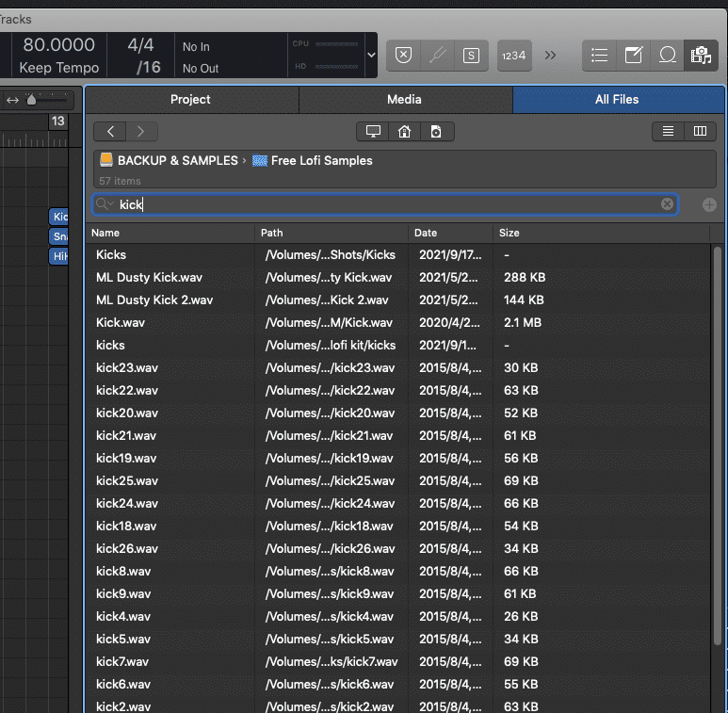Open the Note Pads icon
Image resolution: width=728 pixels, height=713 pixels.
pyautogui.click(x=633, y=56)
